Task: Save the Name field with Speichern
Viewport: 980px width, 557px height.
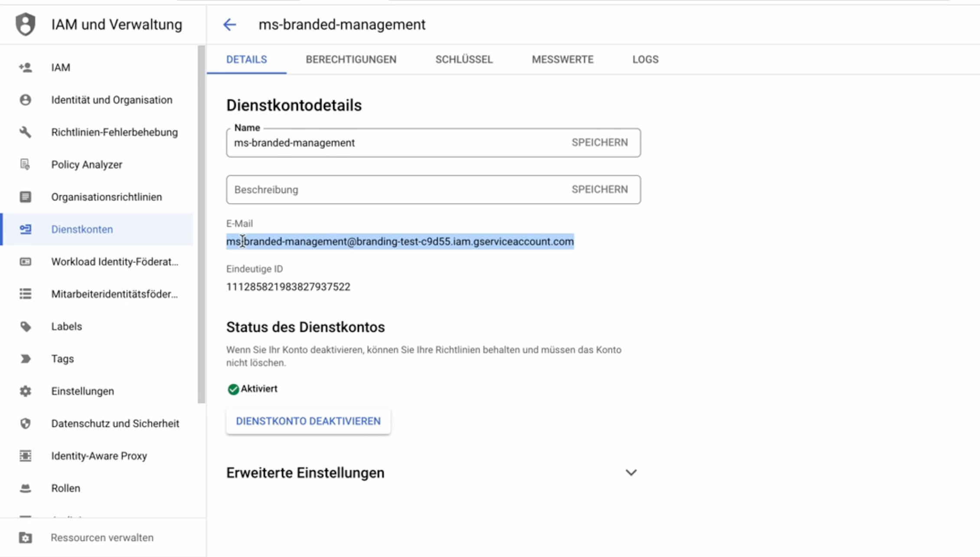Action: 599,142
